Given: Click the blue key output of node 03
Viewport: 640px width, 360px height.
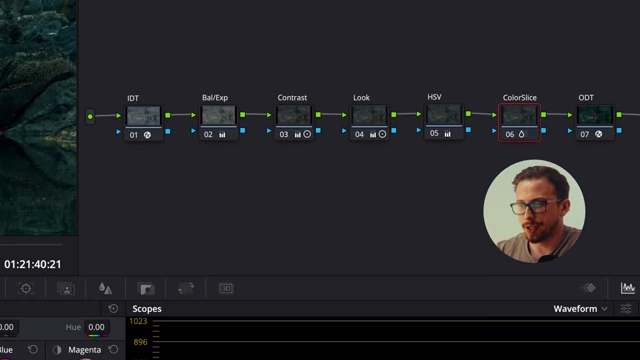Looking at the screenshot, I should 318,131.
